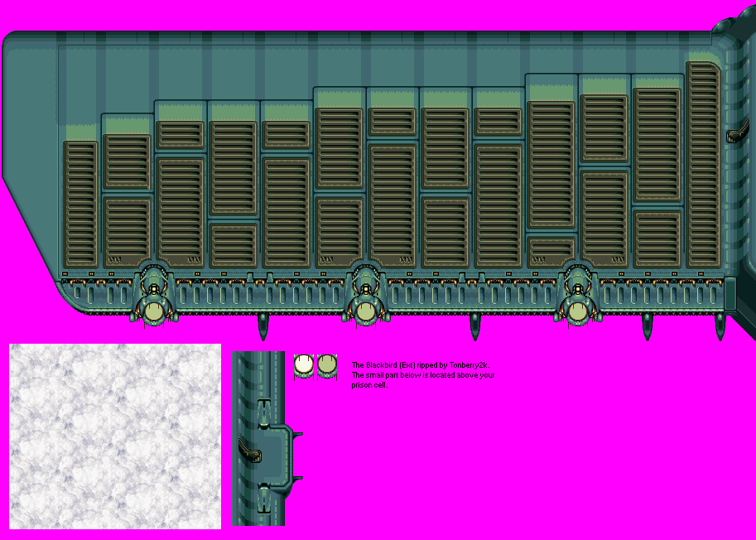
Task: Click the curved handle on the small hull segment
Action: 250,451
